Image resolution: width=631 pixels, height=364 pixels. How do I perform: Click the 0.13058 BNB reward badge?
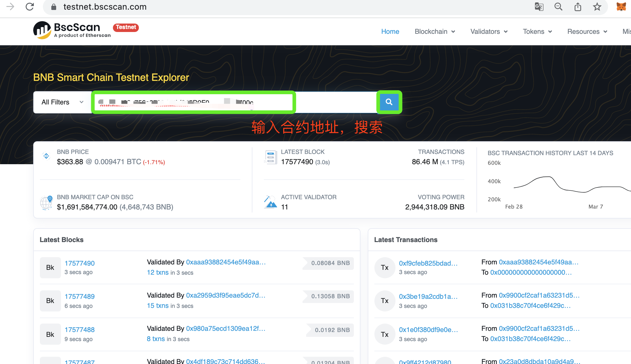pos(328,296)
